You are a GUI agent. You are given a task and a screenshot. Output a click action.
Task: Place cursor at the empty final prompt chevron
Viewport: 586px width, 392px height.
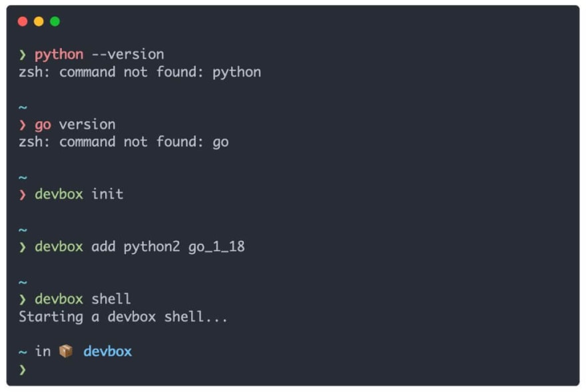click(x=23, y=369)
